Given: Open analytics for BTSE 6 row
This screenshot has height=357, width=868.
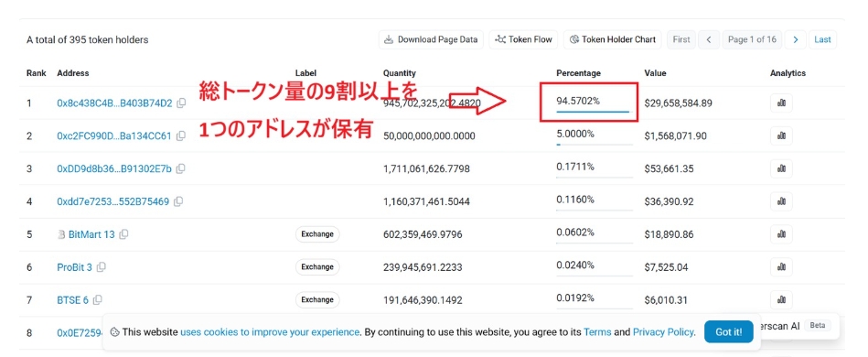Looking at the screenshot, I should [x=781, y=300].
